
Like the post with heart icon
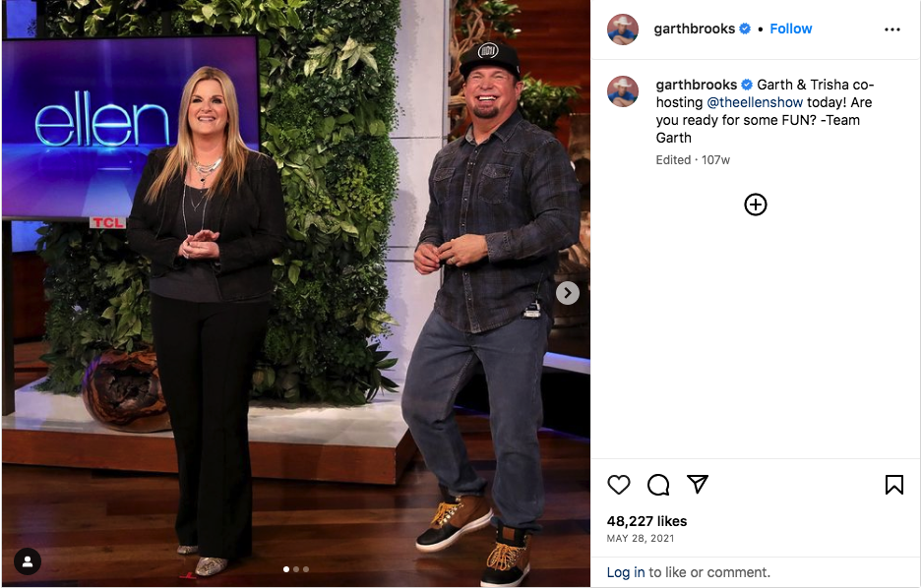pyautogui.click(x=619, y=485)
